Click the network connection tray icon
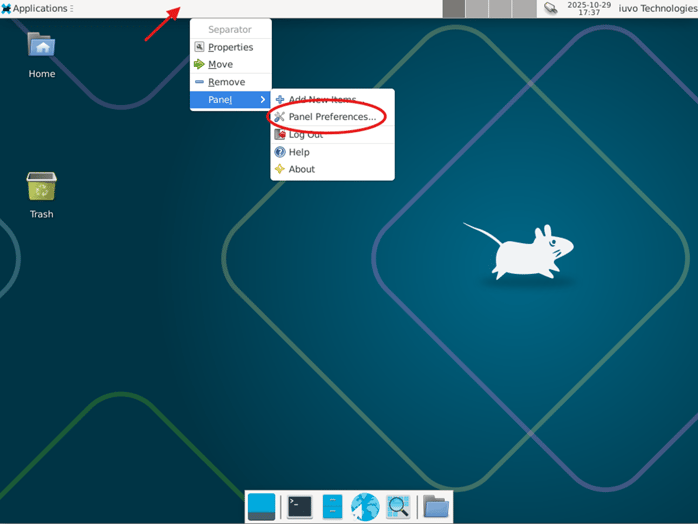This screenshot has width=698, height=524. click(x=551, y=9)
